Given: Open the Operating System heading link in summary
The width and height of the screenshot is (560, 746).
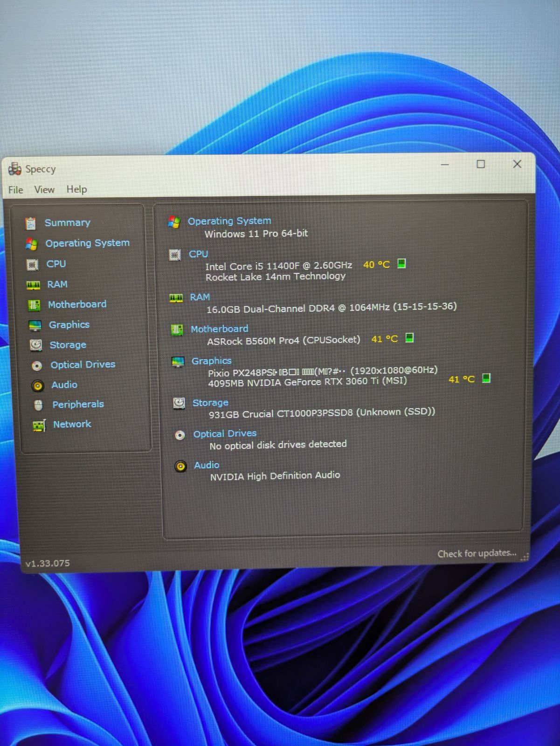Looking at the screenshot, I should coord(229,221).
